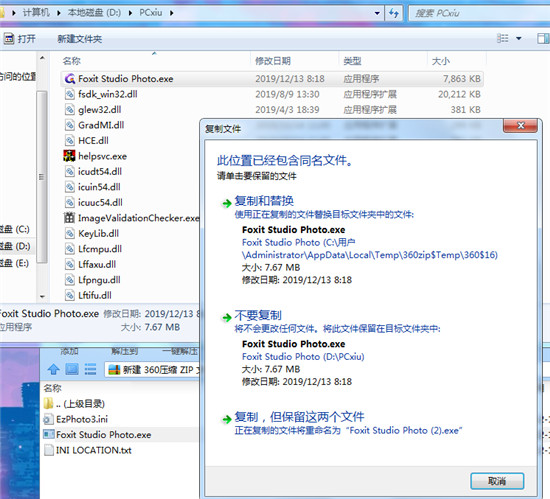The height and width of the screenshot is (499, 550).
Task: Select drive (D:) in the navigation pane
Action: pyautogui.click(x=15, y=246)
